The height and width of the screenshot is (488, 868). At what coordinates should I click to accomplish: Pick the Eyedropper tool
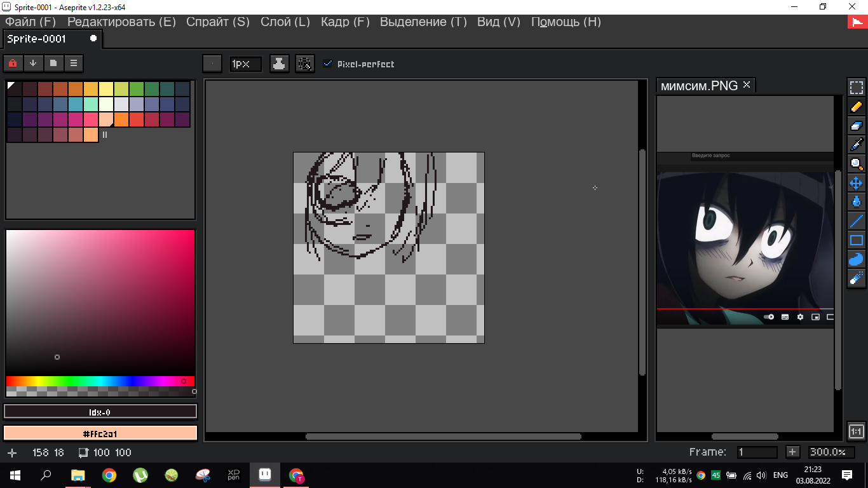pos(856,145)
